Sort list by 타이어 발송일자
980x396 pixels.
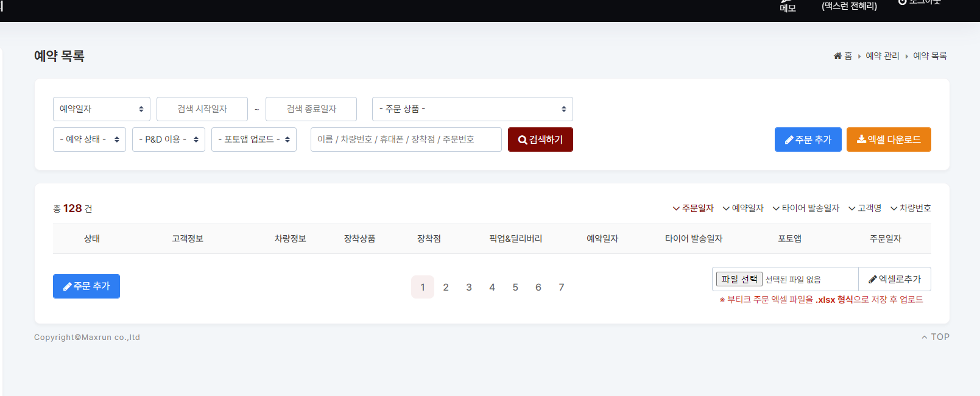(x=806, y=208)
